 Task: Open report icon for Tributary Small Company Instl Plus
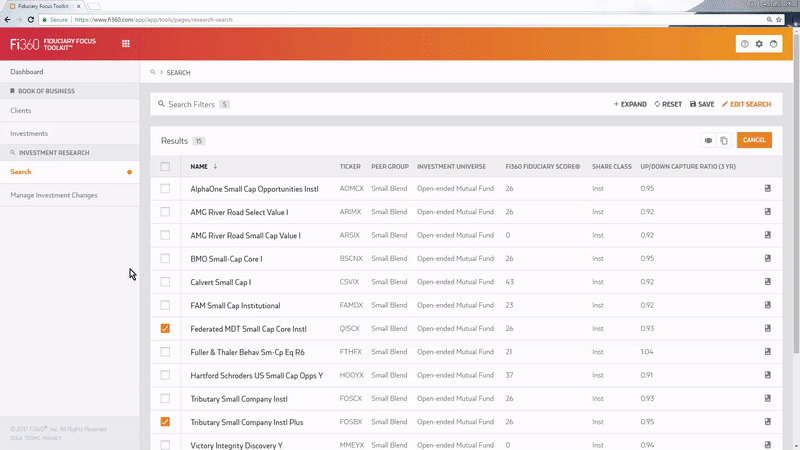click(767, 422)
